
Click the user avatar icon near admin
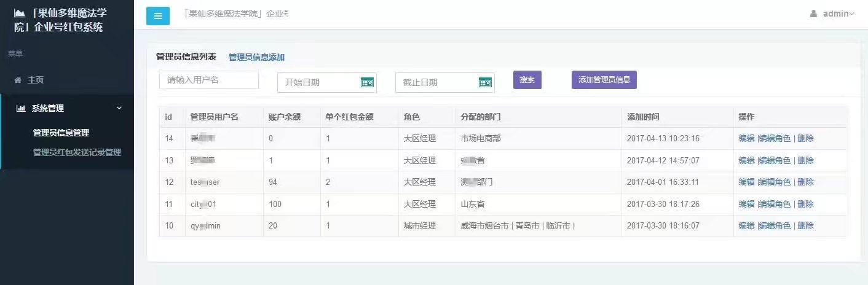813,14
